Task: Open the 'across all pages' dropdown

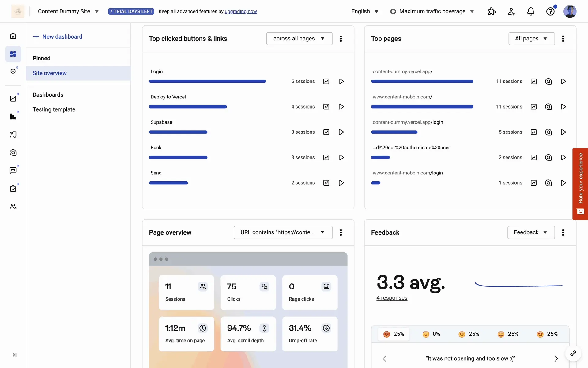Action: click(x=299, y=39)
